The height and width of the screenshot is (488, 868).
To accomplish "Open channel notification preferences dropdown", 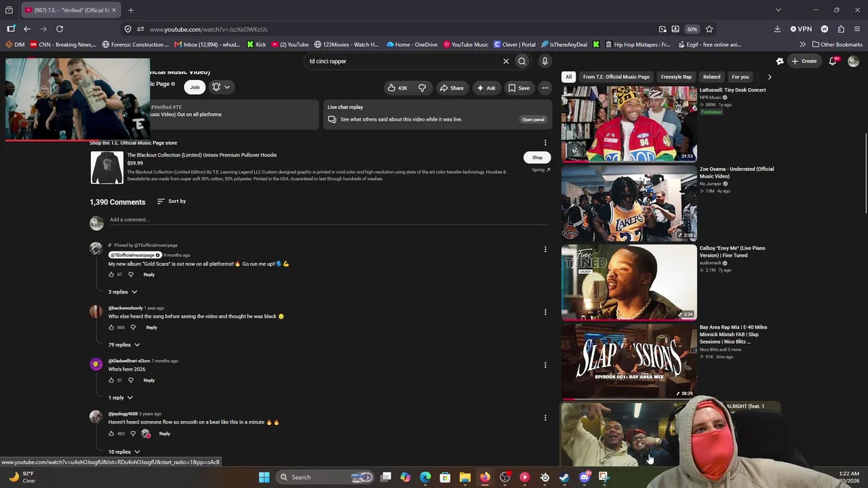I will click(x=221, y=87).
